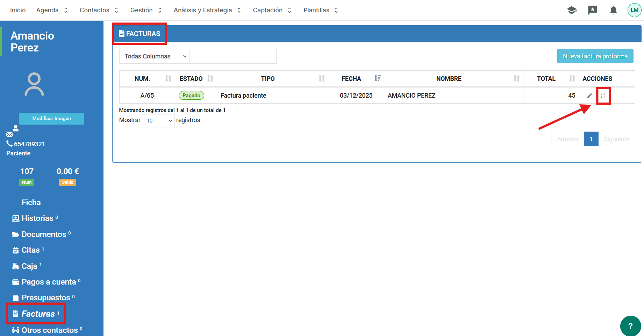The image size is (644, 336).
Task: Click the graduation cap academy icon
Action: pos(572,10)
